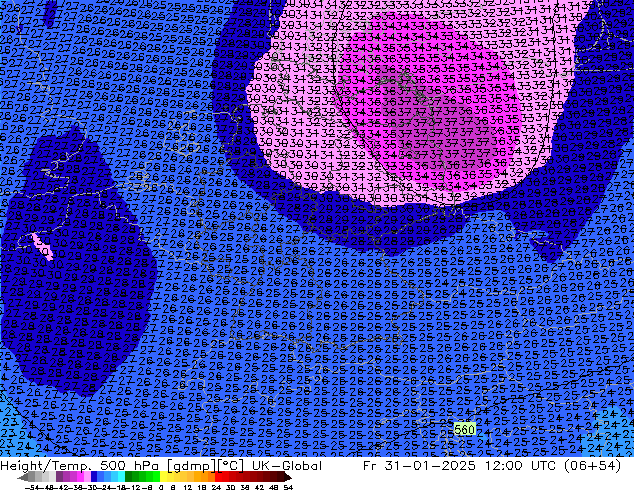The width and height of the screenshot is (634, 490).
Task: Click the 560 height contour label
Action: pyautogui.click(x=464, y=429)
